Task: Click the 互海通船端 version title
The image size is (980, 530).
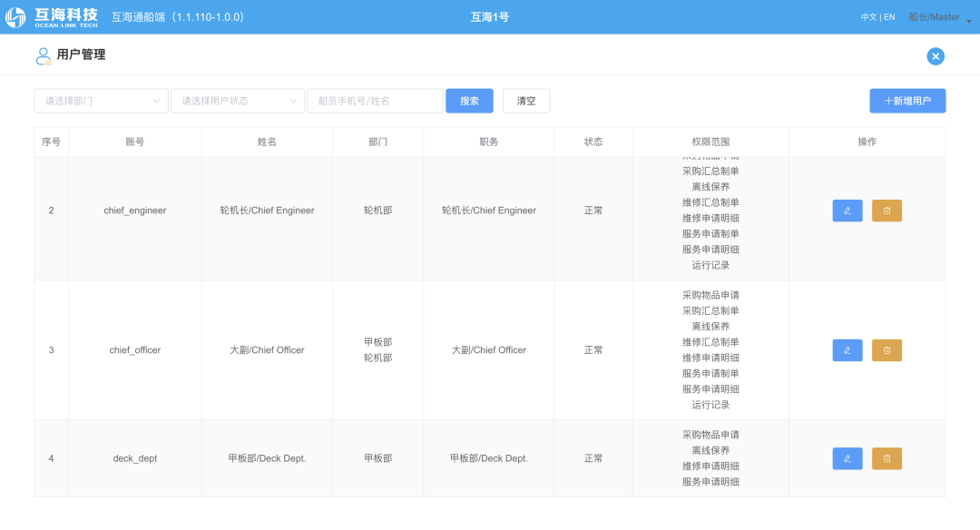Action: [178, 17]
